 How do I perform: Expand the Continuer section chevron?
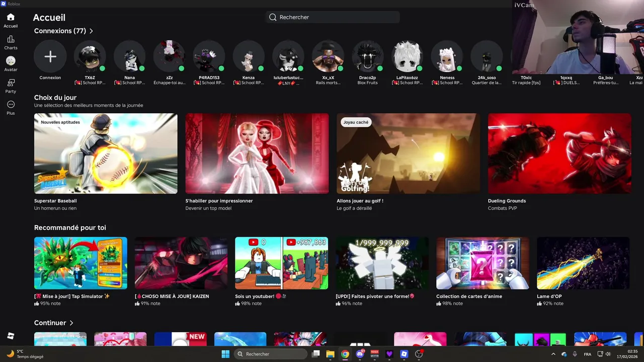point(71,323)
